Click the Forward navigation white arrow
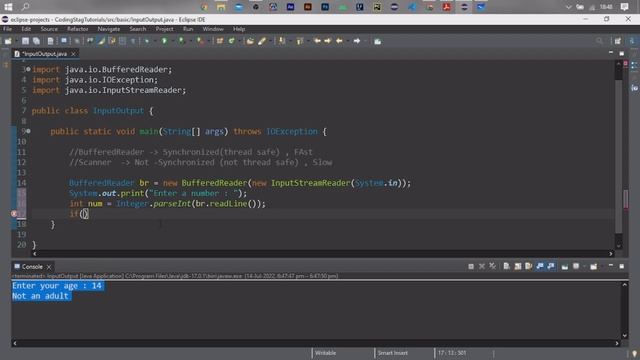 [357, 41]
